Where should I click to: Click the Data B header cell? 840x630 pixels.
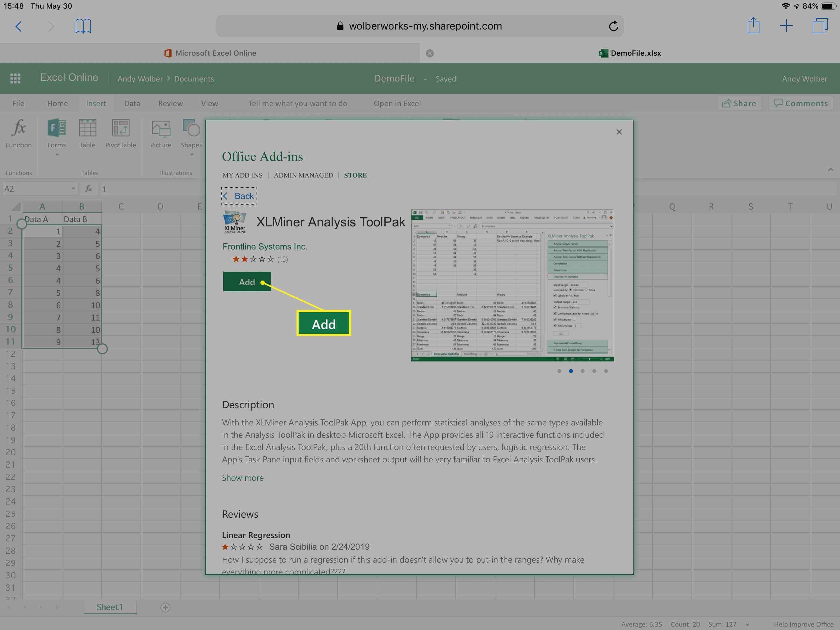[82, 219]
